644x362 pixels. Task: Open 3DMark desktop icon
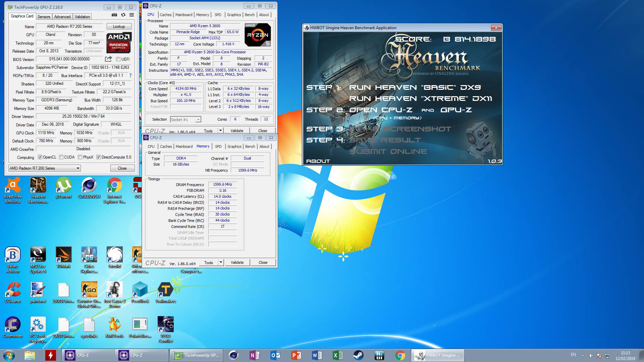click(64, 257)
